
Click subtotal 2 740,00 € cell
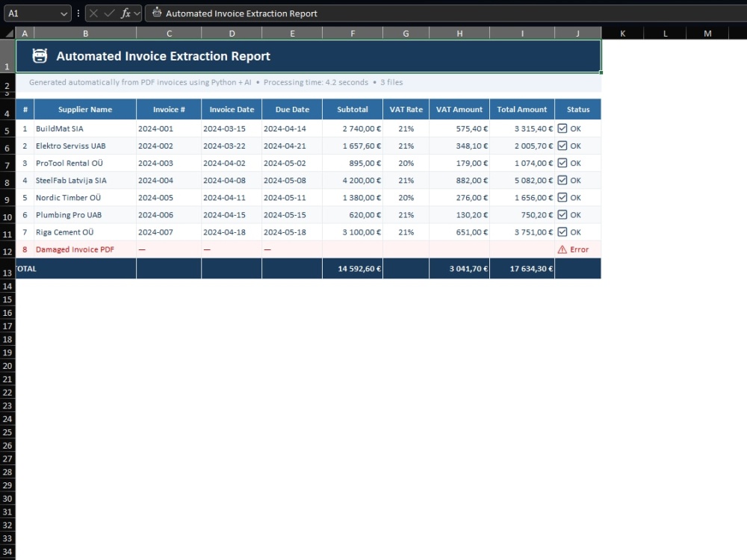353,128
